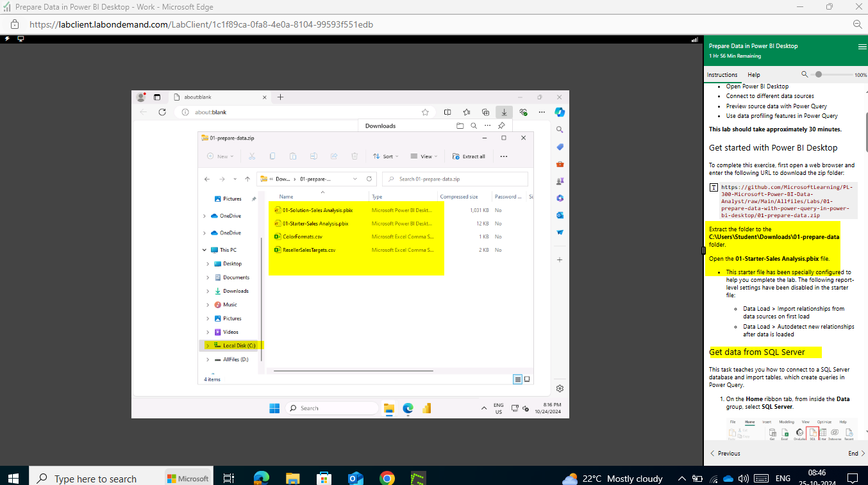Screen dimensions: 868x485
Task: Click the End link at the panel bottom
Action: click(857, 453)
